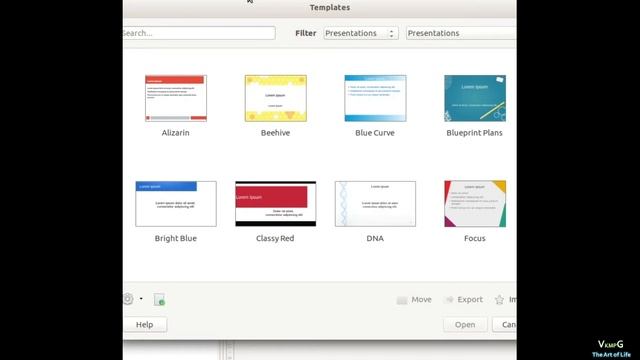Click the DNA template name
The width and height of the screenshot is (640, 360).
point(375,238)
